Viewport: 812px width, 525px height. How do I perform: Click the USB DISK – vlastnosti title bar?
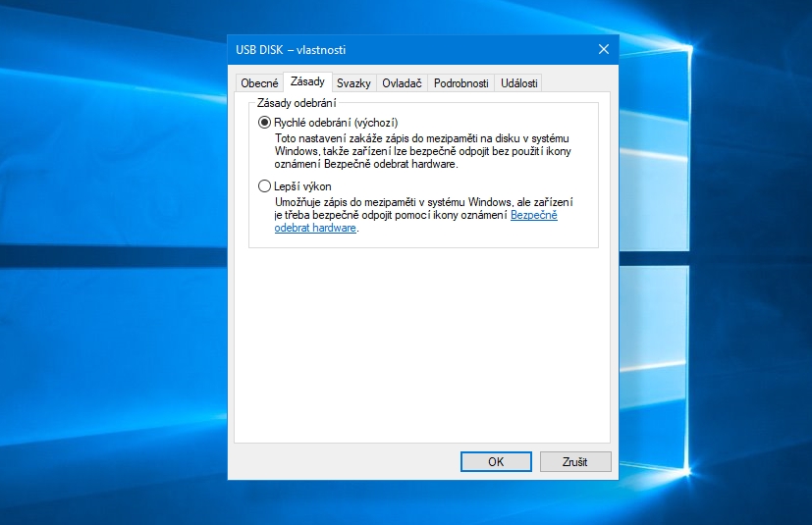pos(393,49)
